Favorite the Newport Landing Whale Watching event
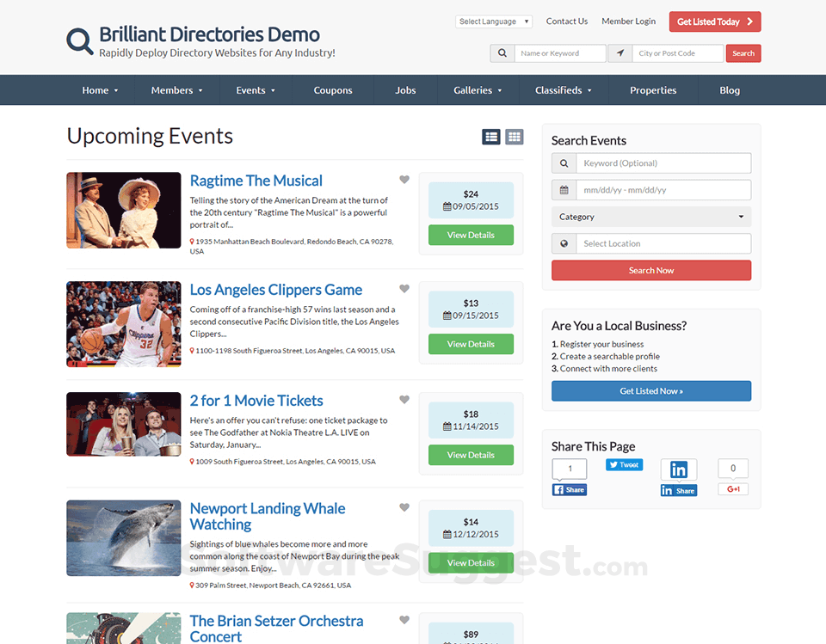The image size is (826, 644). pos(404,507)
